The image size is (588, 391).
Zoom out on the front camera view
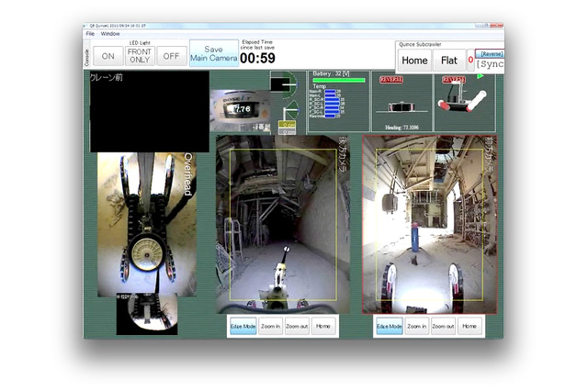444,326
